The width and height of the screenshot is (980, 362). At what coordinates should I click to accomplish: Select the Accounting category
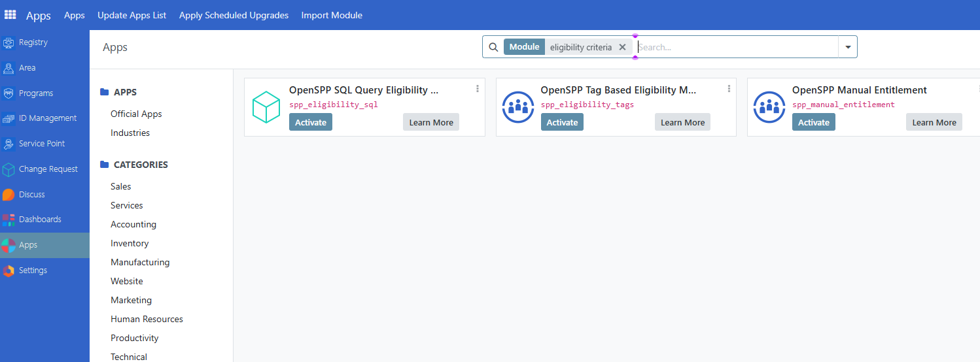pyautogui.click(x=133, y=224)
